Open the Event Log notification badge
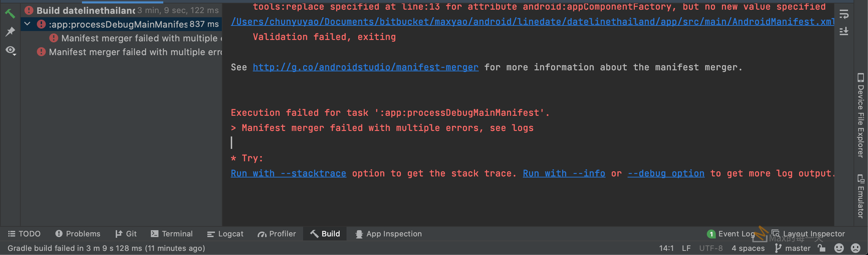 (730, 234)
